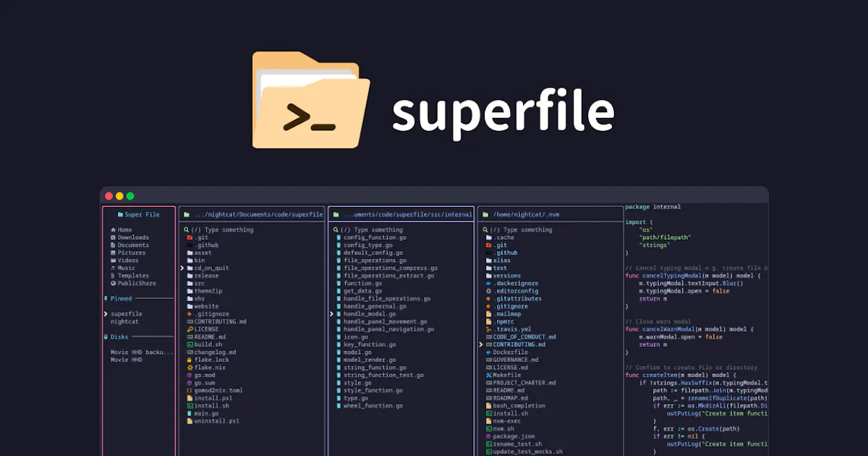Select the '...uments/code/superfile/src/internal' panel header

pos(403,215)
